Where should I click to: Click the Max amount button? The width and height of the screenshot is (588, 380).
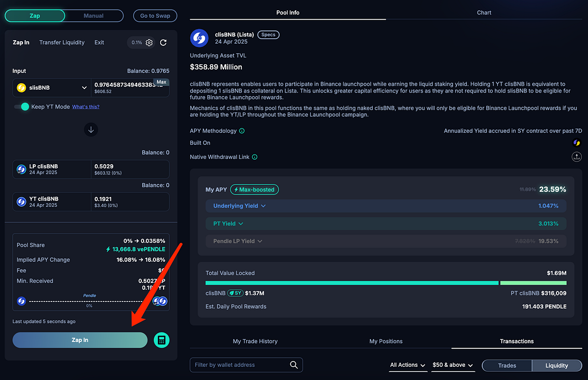pos(161,82)
